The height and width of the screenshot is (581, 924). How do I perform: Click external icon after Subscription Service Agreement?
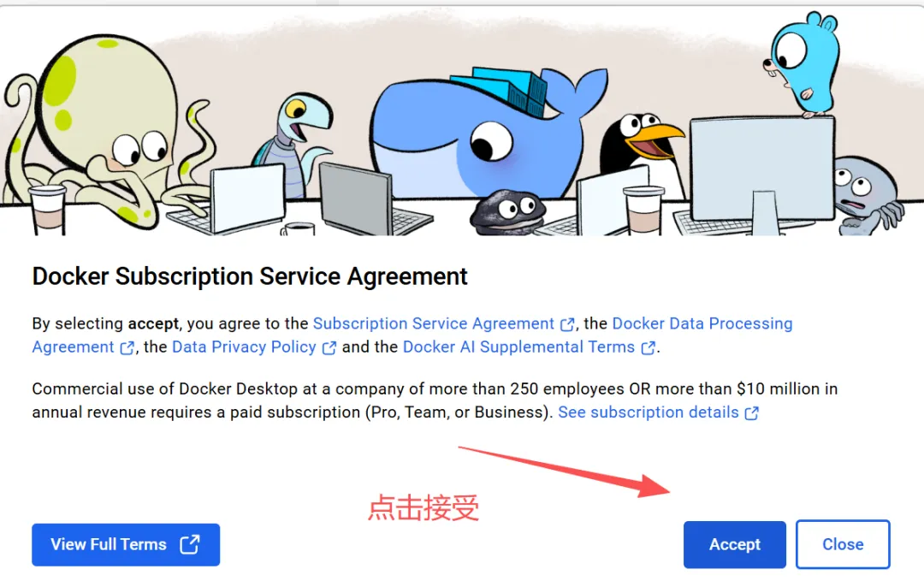point(567,324)
